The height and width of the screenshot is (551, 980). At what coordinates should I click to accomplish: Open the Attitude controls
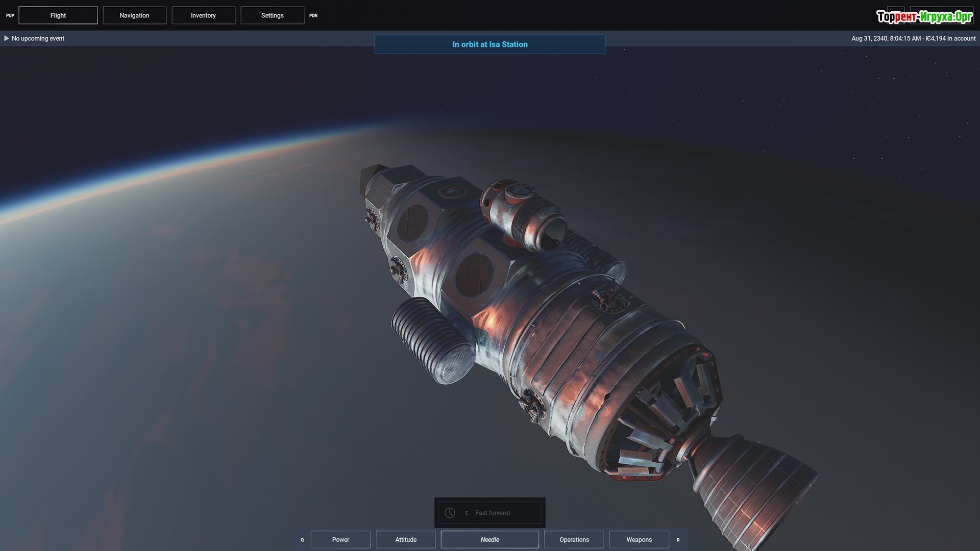tap(406, 540)
